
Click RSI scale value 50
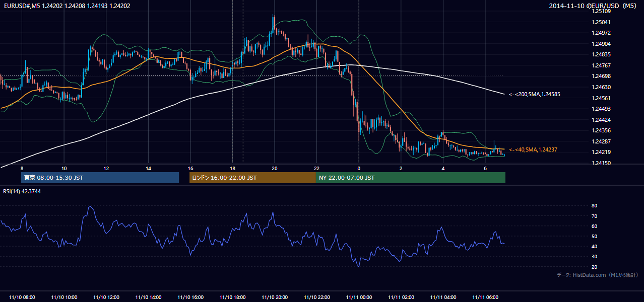tap(594, 236)
